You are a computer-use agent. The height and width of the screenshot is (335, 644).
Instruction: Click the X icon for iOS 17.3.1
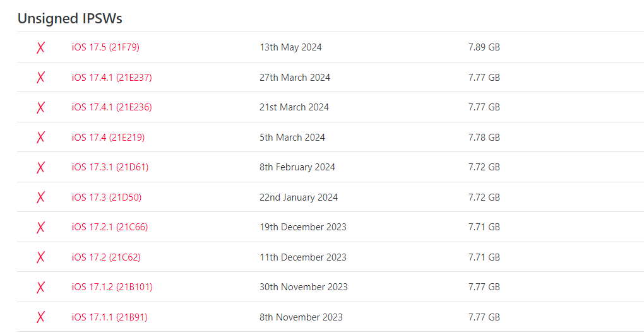click(40, 167)
